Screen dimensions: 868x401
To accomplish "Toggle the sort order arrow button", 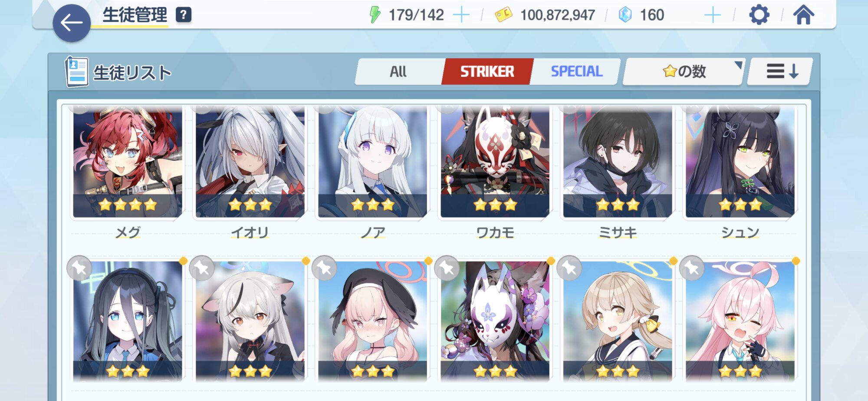I will coord(780,71).
